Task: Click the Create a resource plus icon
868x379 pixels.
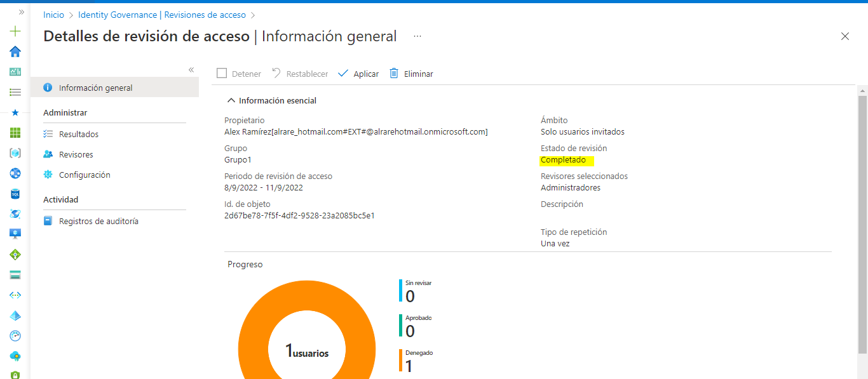Action: (x=15, y=30)
